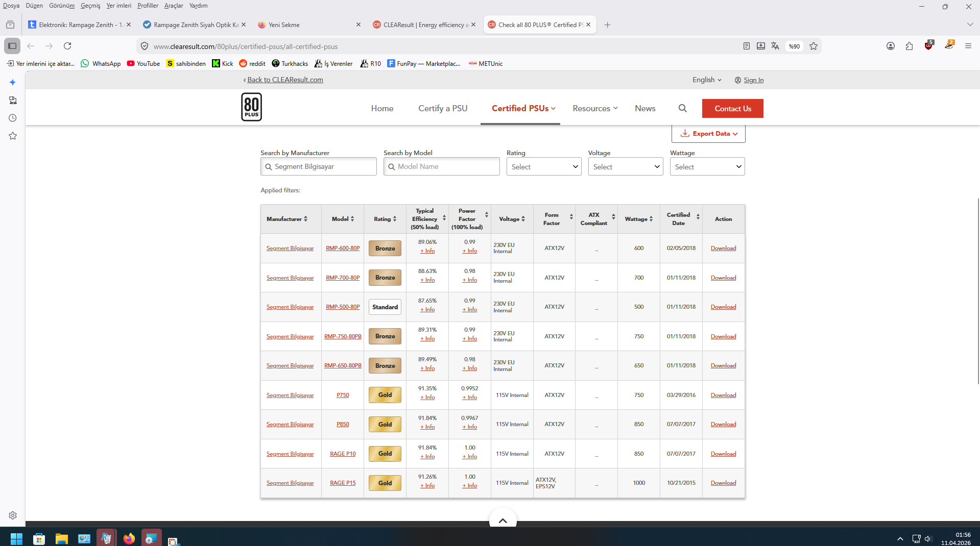Open the News navigation item
This screenshot has height=546, width=980.
tap(645, 108)
